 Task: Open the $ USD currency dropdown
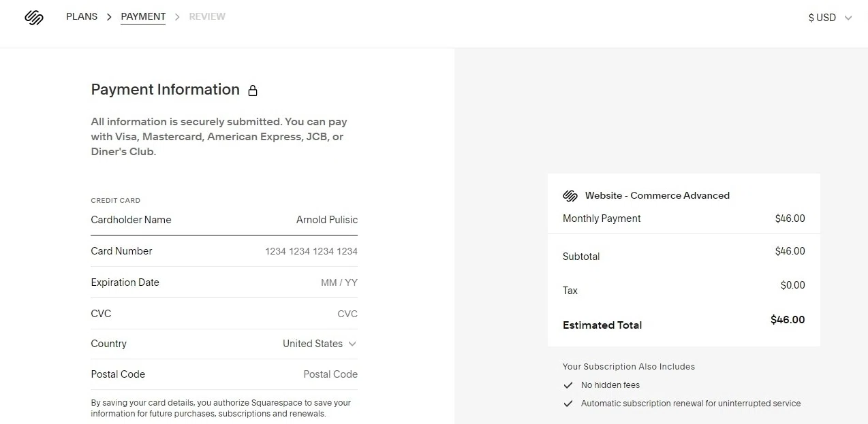(x=829, y=18)
